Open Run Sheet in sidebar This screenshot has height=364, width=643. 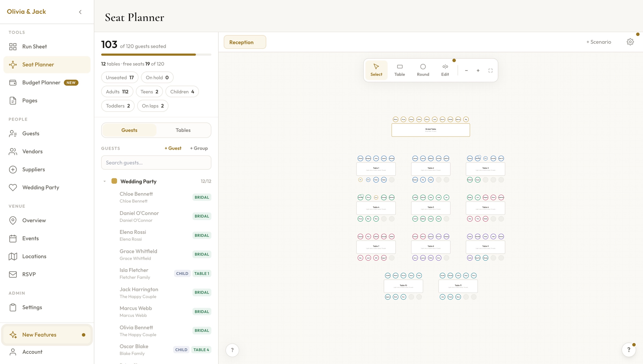tap(47, 47)
